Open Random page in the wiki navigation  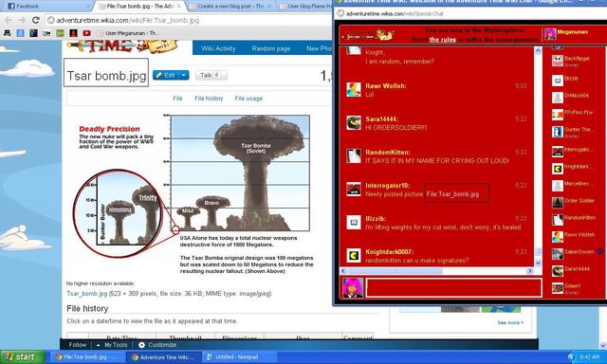pyautogui.click(x=271, y=48)
